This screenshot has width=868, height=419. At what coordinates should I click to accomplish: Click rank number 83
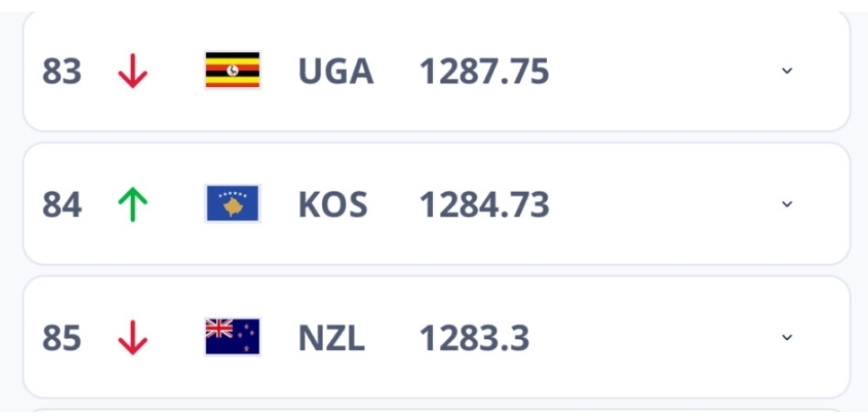pyautogui.click(x=62, y=71)
